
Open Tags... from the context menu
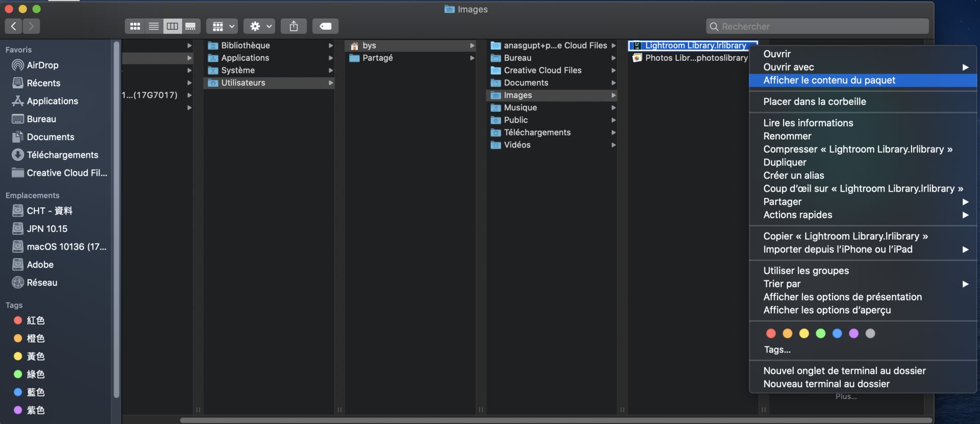(777, 349)
